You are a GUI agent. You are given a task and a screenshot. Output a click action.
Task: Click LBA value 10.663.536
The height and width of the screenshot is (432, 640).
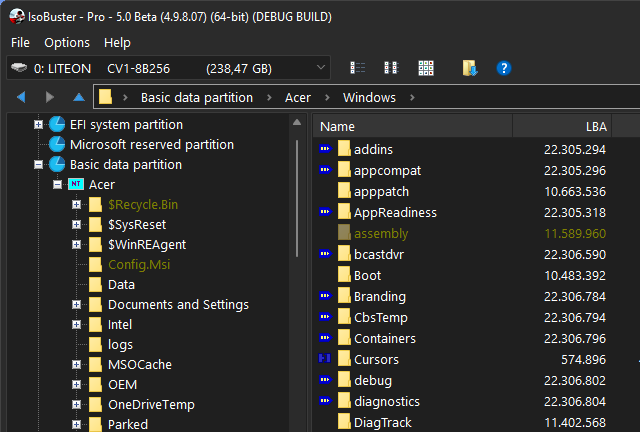coord(575,191)
